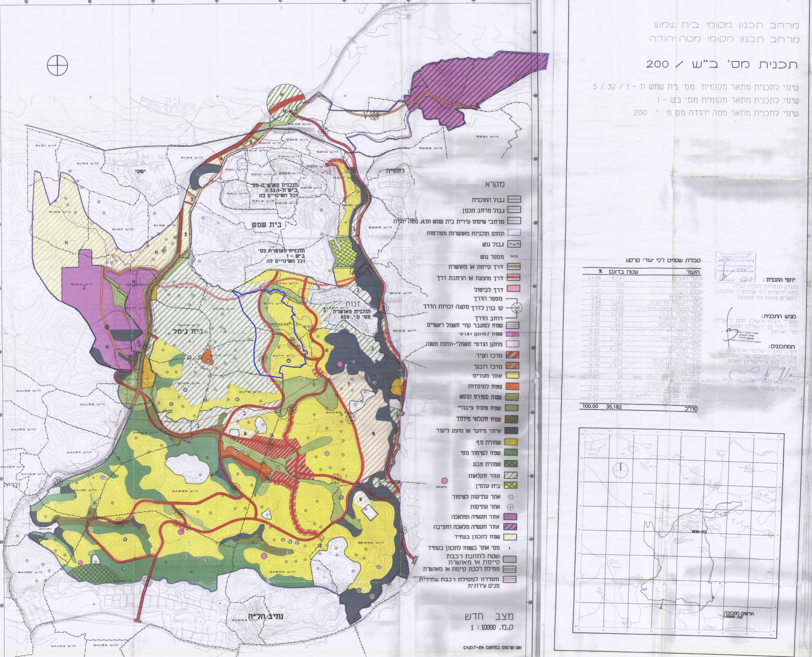Click the legend swatch for דרך לביטול

point(514,289)
